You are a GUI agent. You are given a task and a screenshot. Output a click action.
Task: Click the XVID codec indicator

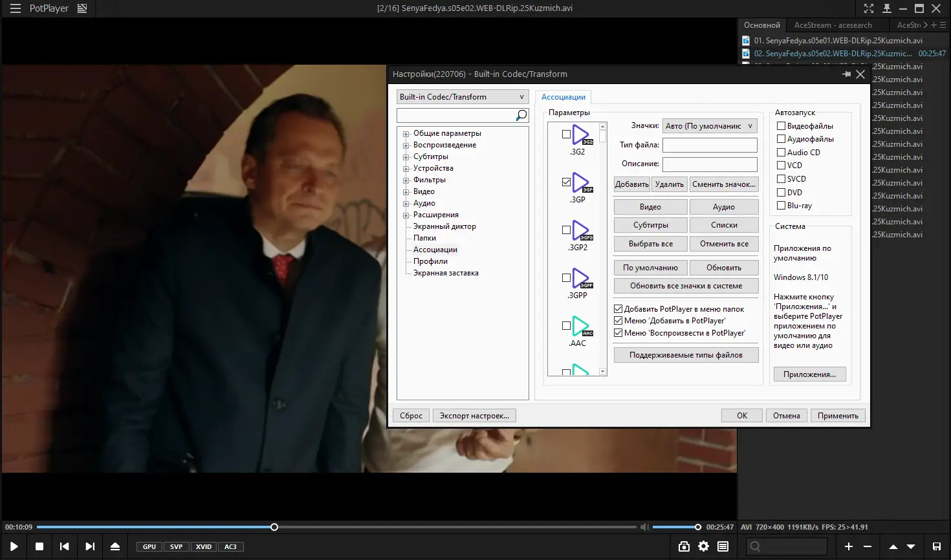coord(204,546)
